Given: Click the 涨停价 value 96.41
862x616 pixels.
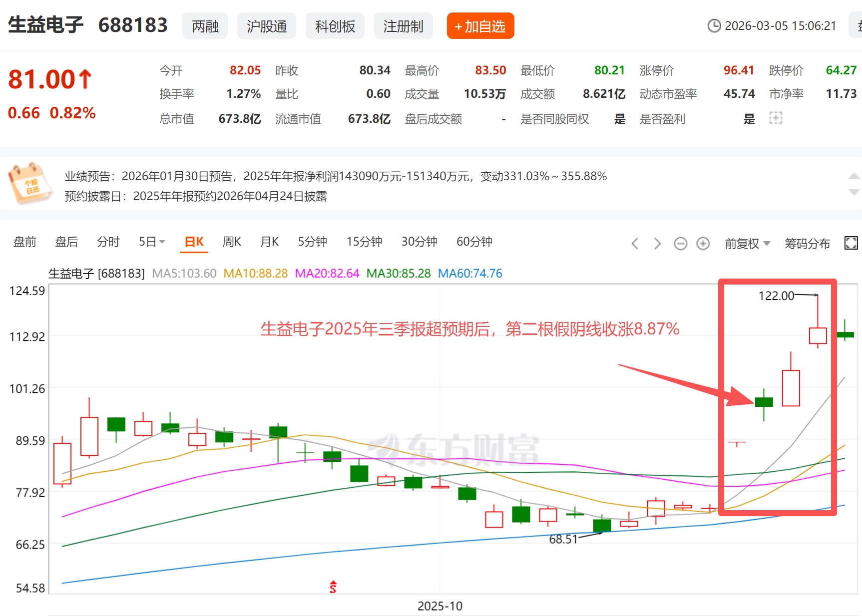Looking at the screenshot, I should tap(739, 70).
